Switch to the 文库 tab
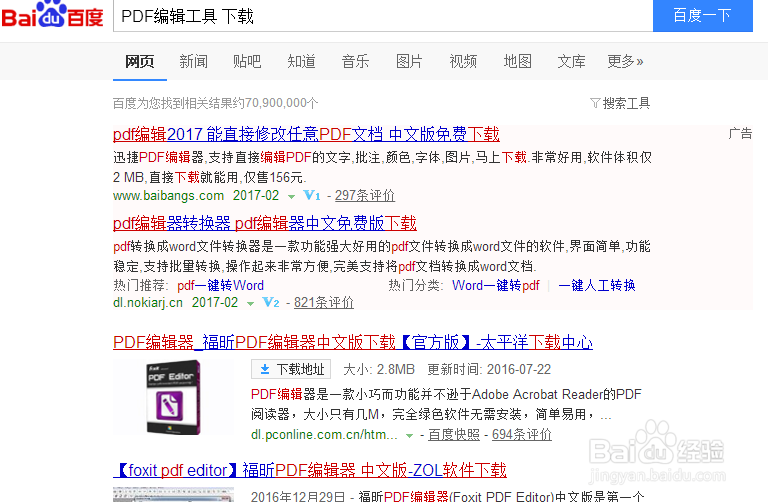The height and width of the screenshot is (502, 768). click(x=572, y=61)
